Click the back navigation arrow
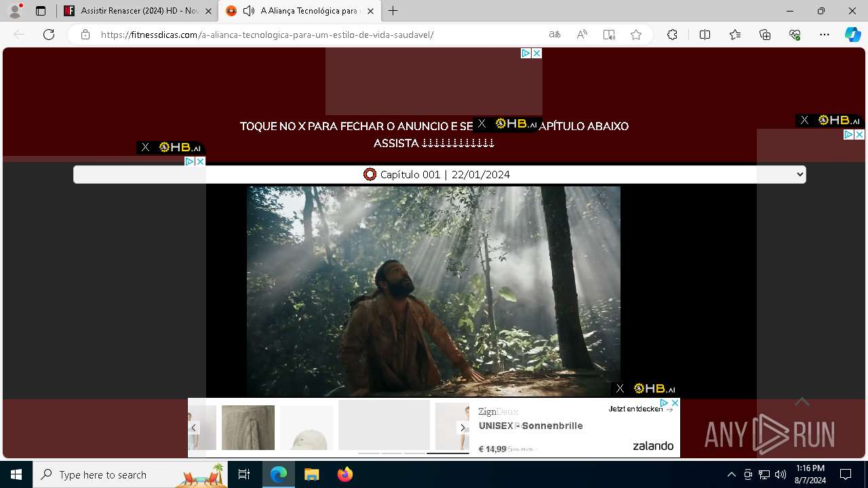Screen dimensions: 868x488 click(19, 35)
